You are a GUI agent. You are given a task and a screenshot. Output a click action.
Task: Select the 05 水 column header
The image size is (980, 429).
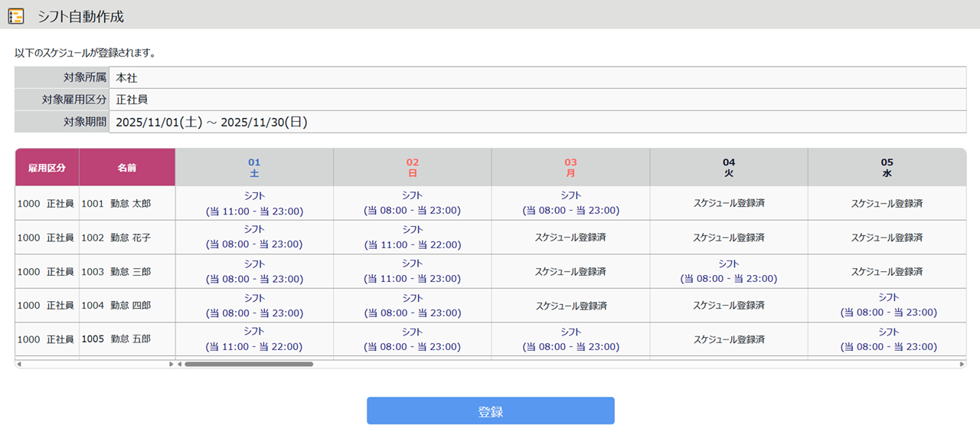coord(887,168)
